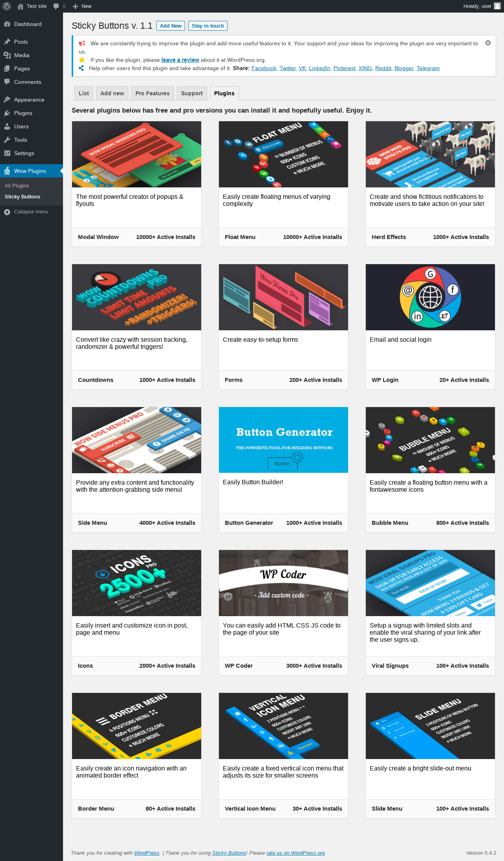Dismiss the notice with the close icon
The height and width of the screenshot is (861, 504).
[488, 43]
